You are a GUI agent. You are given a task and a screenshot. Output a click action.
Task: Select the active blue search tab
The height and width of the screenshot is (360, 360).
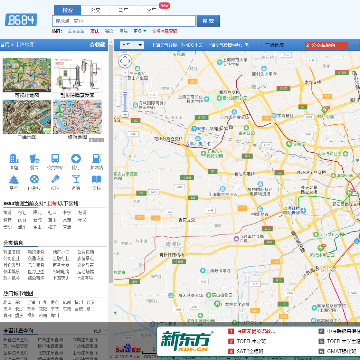[67, 10]
